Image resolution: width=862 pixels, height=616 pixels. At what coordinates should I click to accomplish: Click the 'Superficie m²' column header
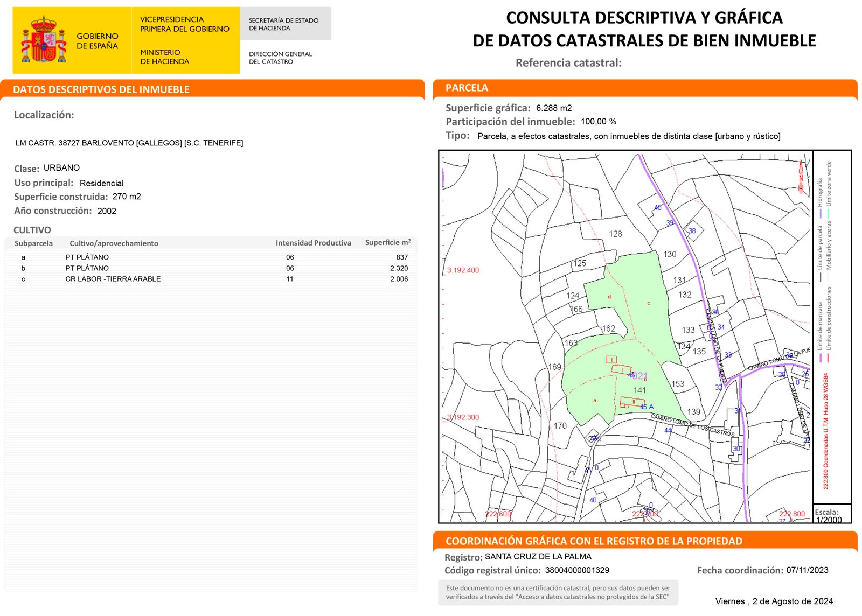388,242
